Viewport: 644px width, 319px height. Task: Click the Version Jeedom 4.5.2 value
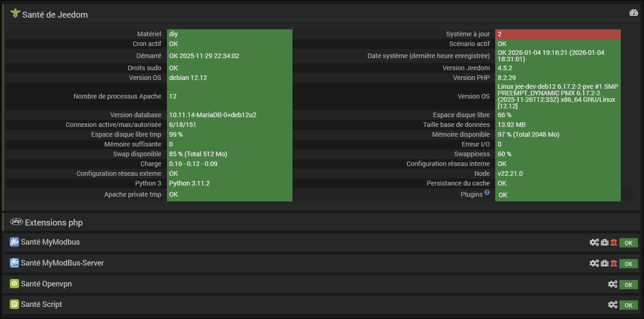505,68
